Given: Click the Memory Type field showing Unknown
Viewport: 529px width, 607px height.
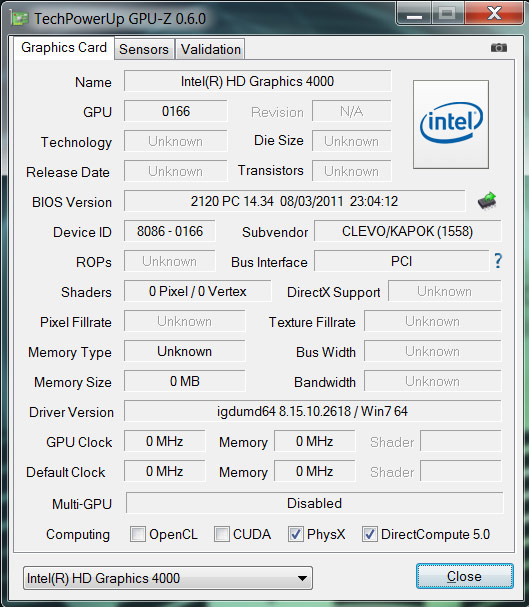Looking at the screenshot, I should (185, 352).
